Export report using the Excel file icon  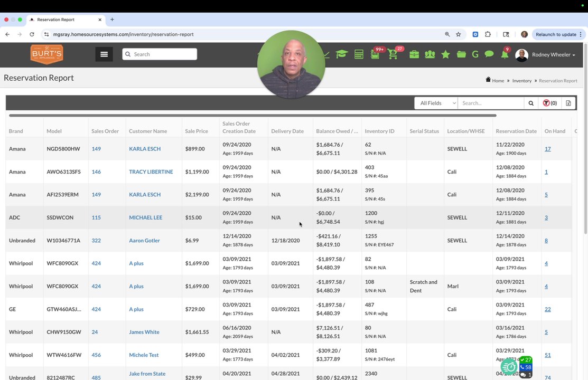click(568, 103)
